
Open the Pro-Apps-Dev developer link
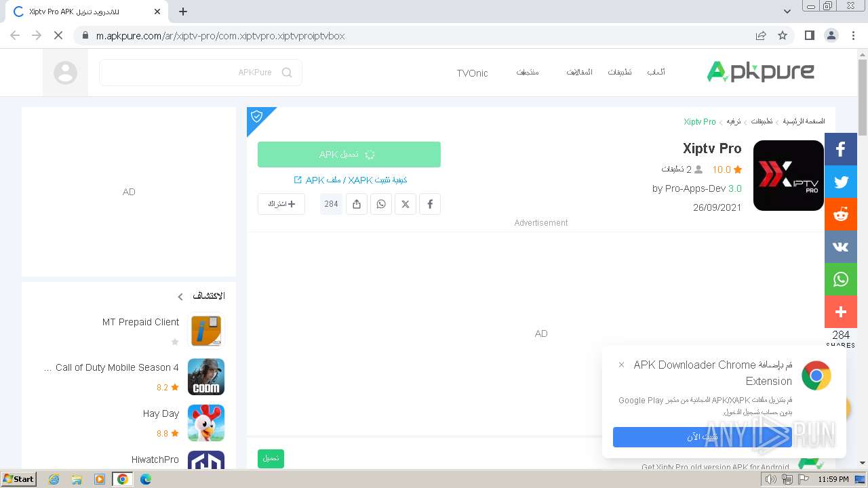695,188
